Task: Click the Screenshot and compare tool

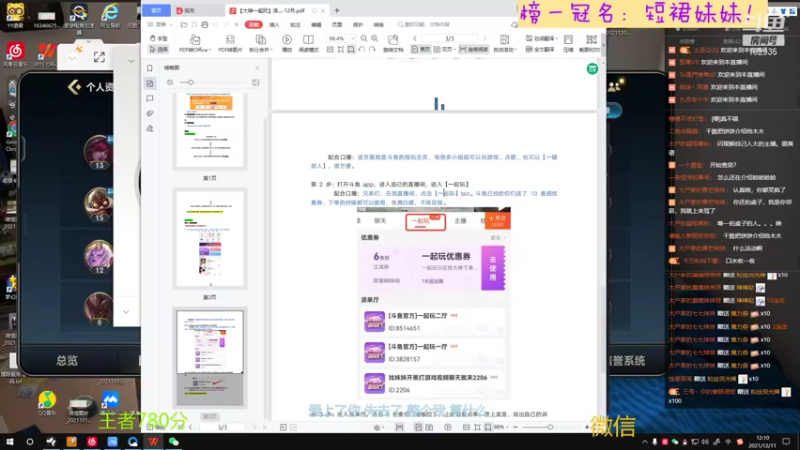Action: [x=590, y=44]
